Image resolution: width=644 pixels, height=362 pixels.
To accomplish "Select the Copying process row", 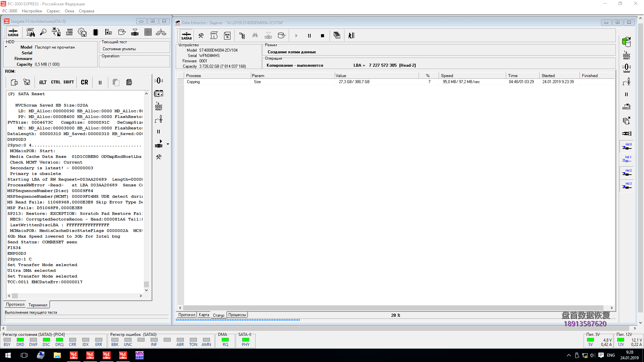I will (x=396, y=82).
